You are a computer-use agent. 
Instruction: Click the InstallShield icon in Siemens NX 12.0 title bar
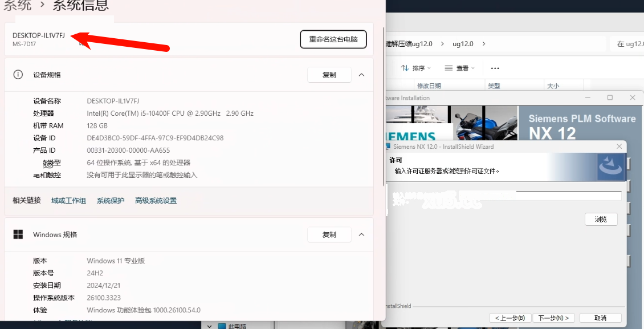[388, 147]
